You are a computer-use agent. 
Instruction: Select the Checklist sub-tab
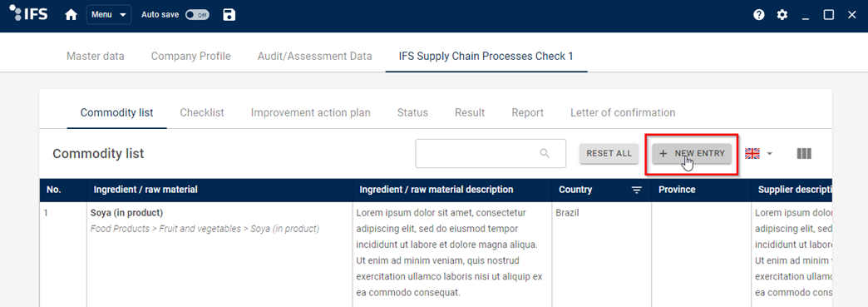pos(202,112)
